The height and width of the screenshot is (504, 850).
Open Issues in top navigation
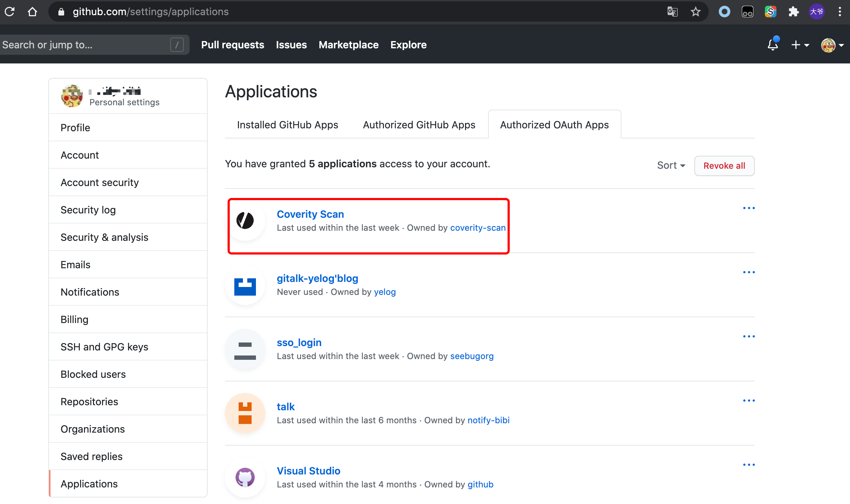291,45
